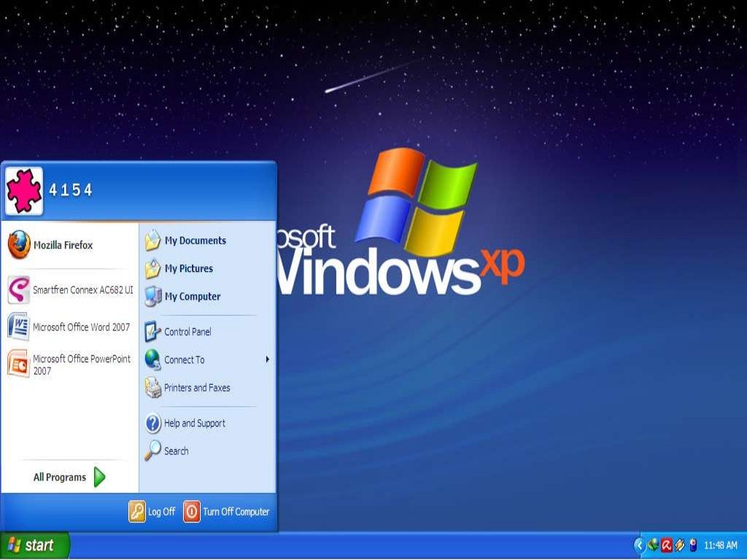
Task: Click the Search magnifier entry
Action: pos(206,451)
